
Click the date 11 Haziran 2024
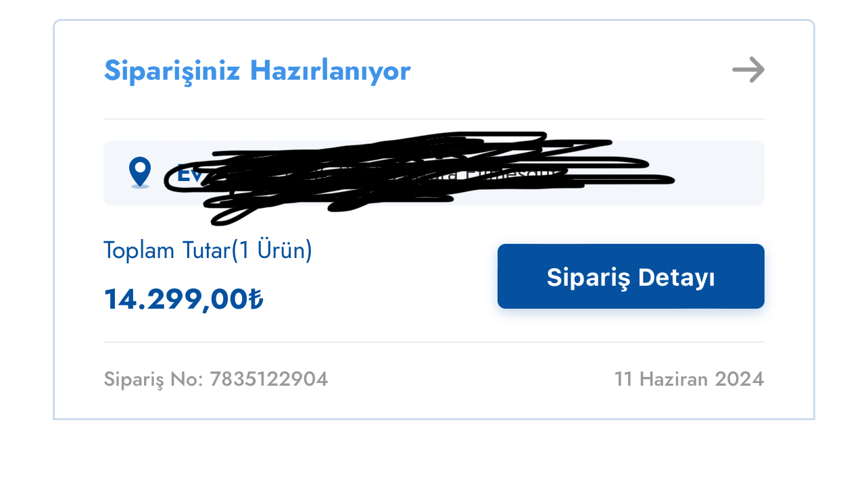click(689, 379)
